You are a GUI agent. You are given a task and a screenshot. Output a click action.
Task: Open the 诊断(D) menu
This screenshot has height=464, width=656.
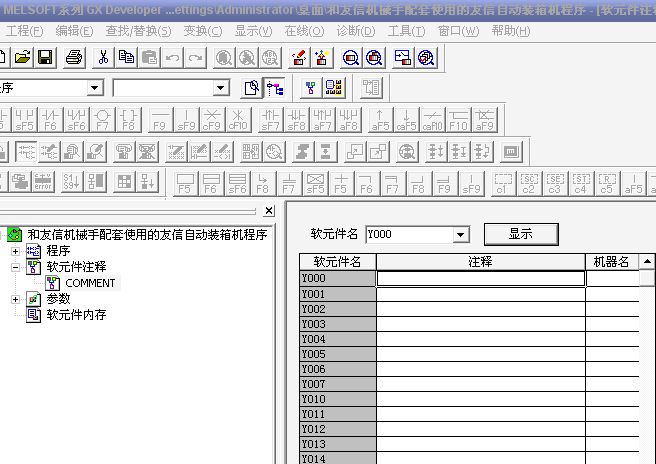click(354, 31)
